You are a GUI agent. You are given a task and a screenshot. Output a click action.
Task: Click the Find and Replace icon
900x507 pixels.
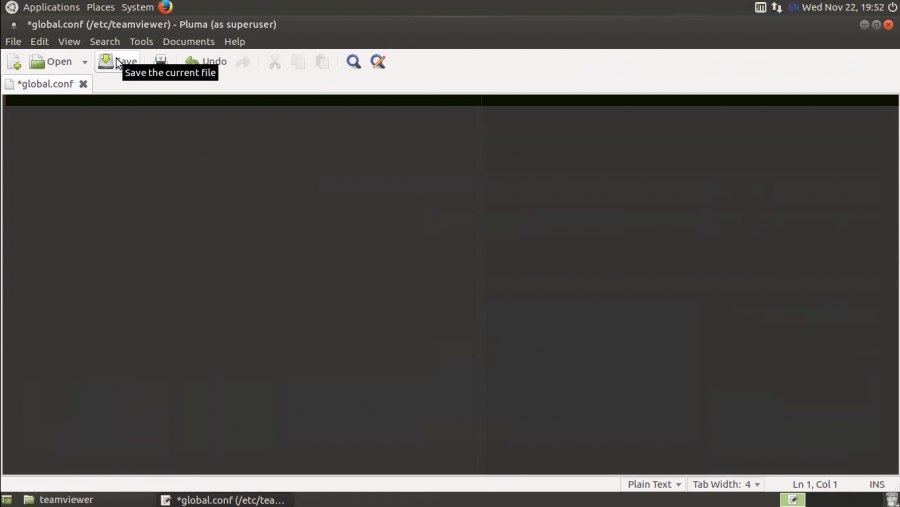click(x=378, y=62)
